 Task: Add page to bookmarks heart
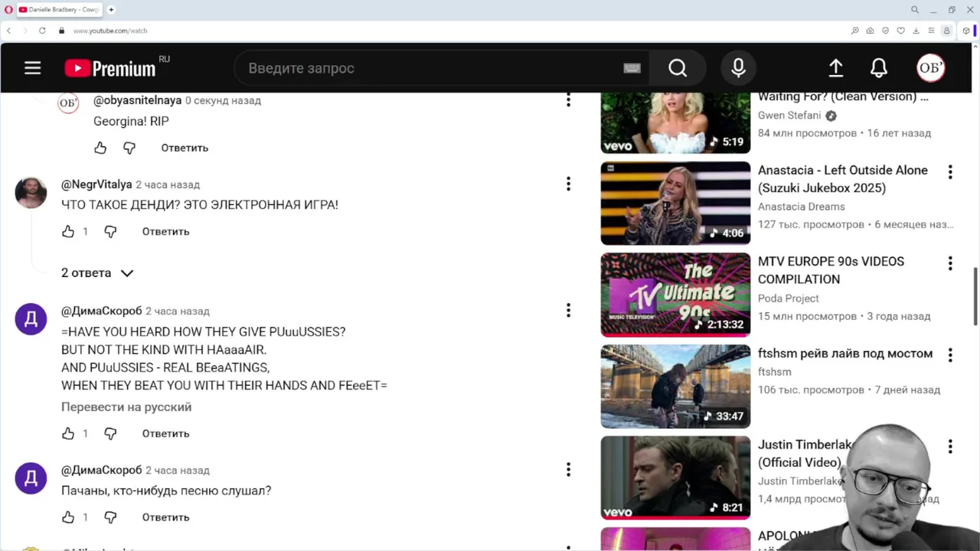point(900,31)
